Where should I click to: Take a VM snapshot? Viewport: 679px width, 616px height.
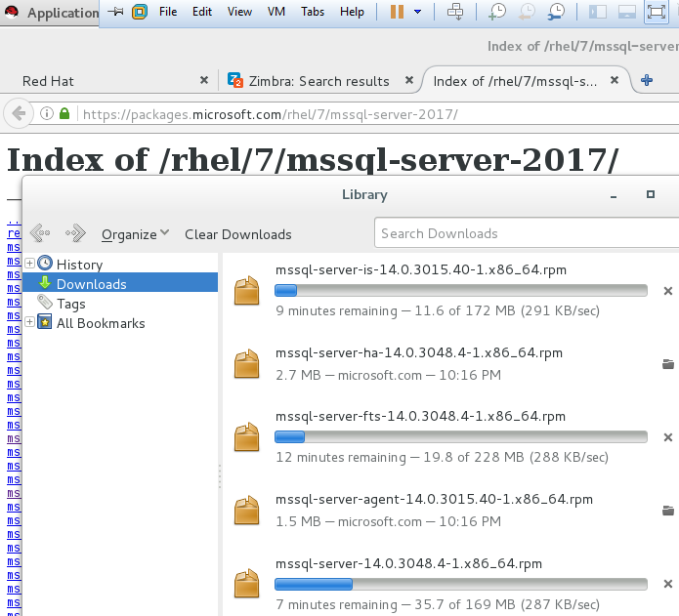pyautogui.click(x=497, y=12)
